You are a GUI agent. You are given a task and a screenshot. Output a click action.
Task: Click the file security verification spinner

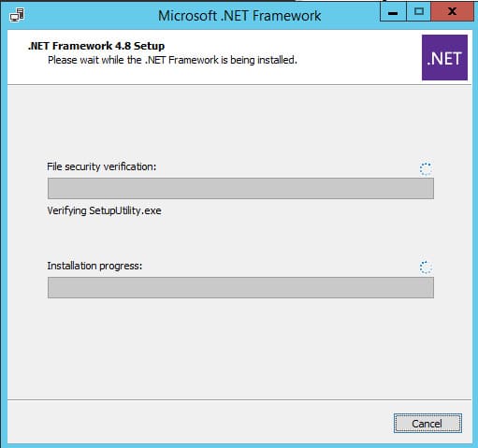[x=426, y=169]
